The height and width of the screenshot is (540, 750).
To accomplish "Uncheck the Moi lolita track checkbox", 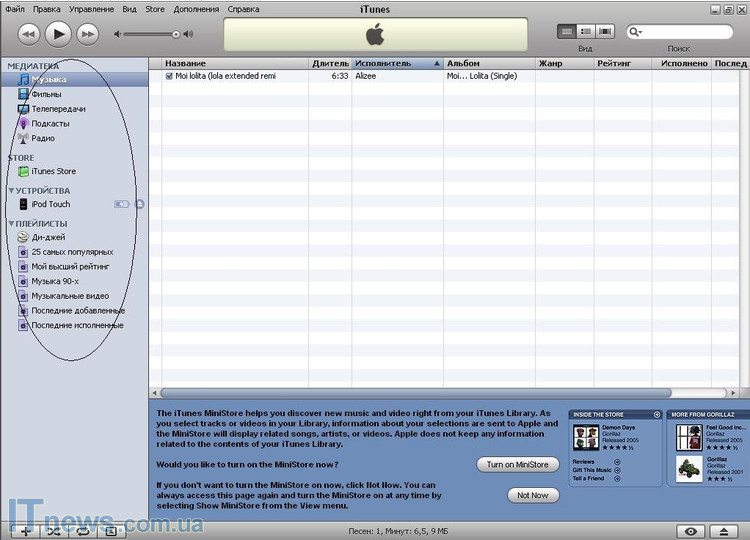I will [x=169, y=76].
